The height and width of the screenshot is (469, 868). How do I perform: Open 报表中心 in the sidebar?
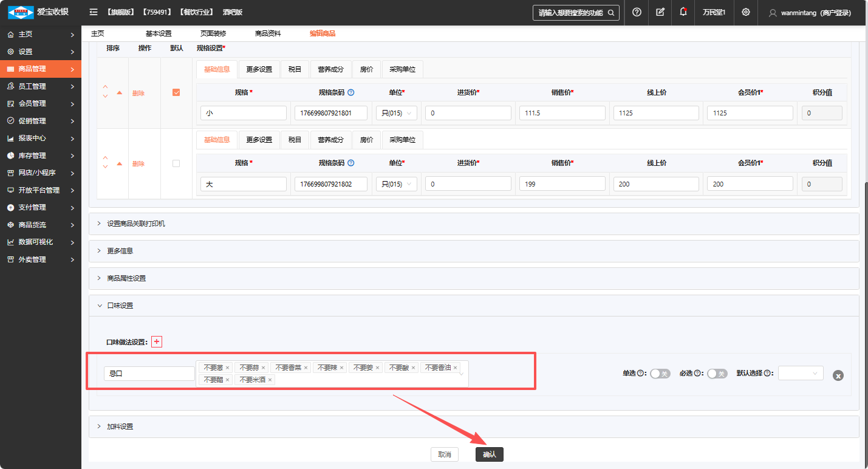pyautogui.click(x=41, y=138)
